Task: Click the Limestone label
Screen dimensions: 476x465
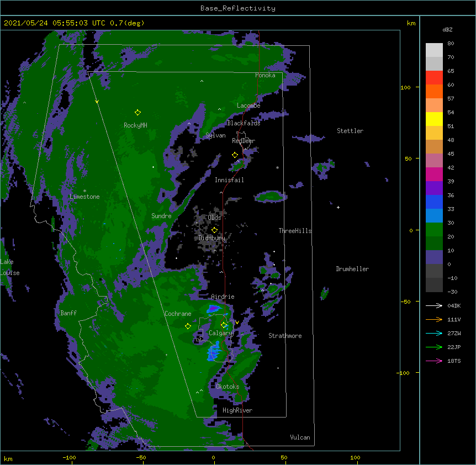Action: [84, 197]
